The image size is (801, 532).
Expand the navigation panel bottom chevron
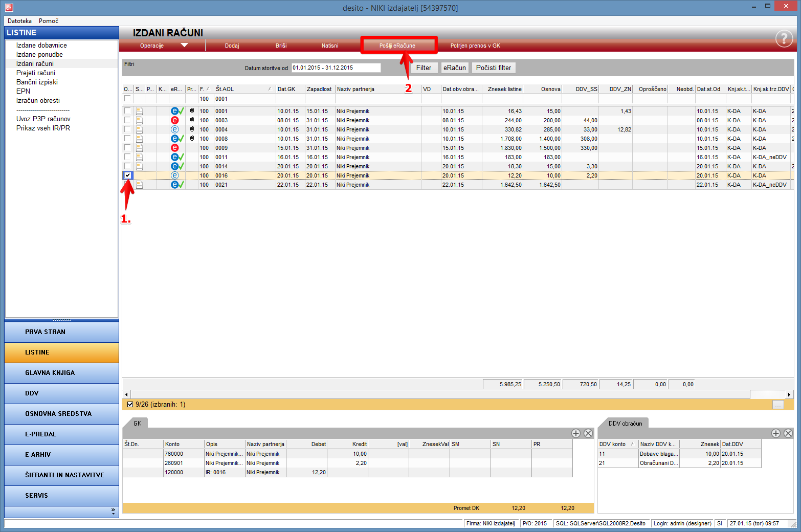pyautogui.click(x=113, y=511)
